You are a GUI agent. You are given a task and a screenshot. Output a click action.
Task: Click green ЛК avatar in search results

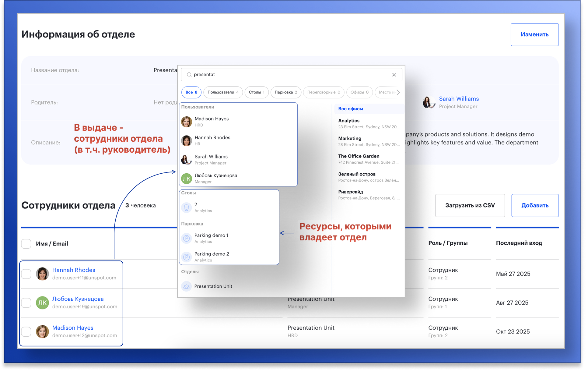pos(186,179)
